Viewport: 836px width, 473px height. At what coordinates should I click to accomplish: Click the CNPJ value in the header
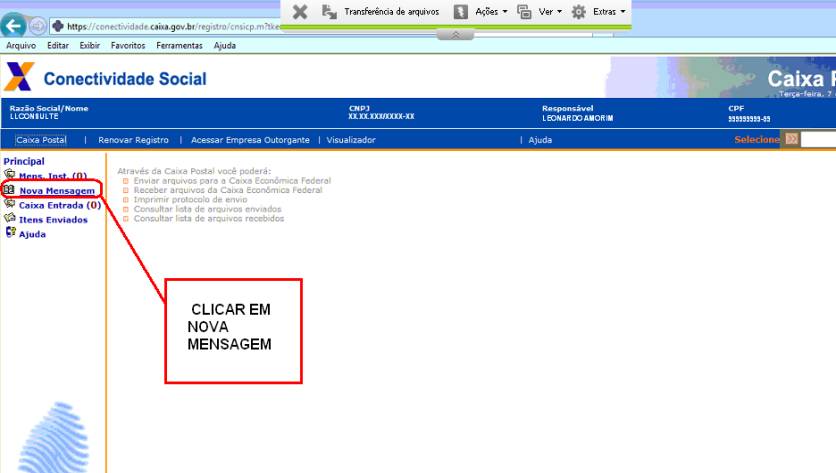coord(381,116)
